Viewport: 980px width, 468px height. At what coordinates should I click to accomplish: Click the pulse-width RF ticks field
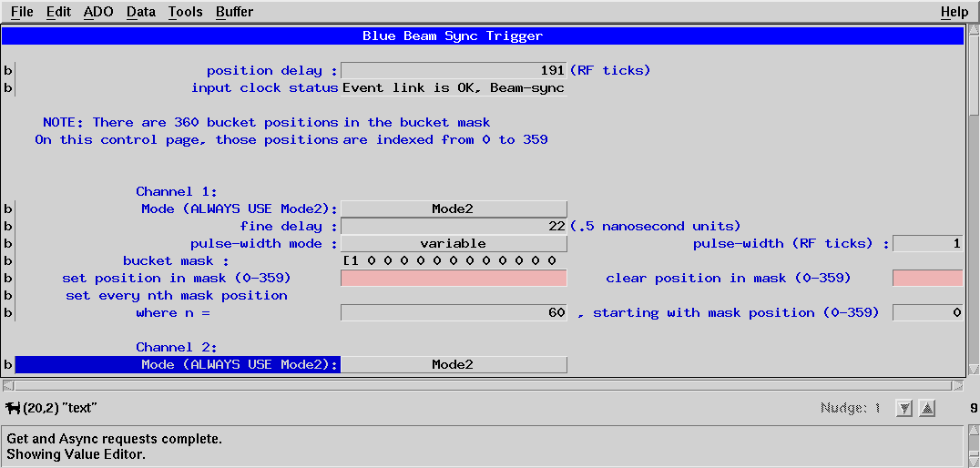pyautogui.click(x=927, y=243)
